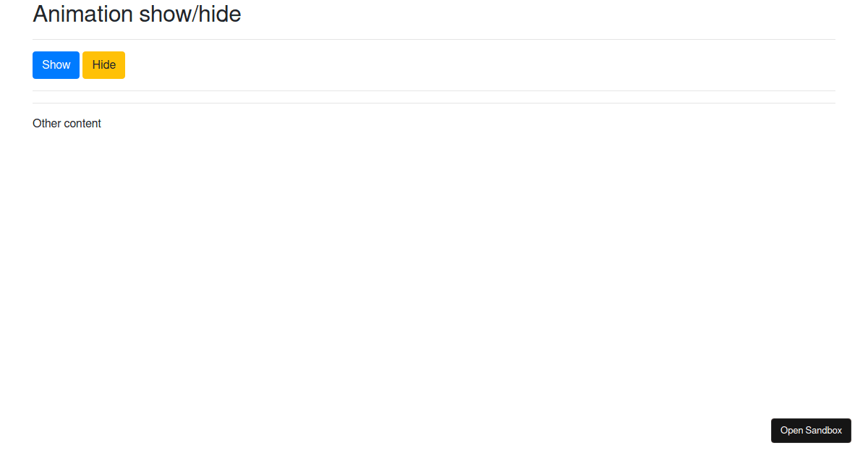Click the divider line just above "Other content"
The width and height of the screenshot is (868, 456).
pos(434,103)
